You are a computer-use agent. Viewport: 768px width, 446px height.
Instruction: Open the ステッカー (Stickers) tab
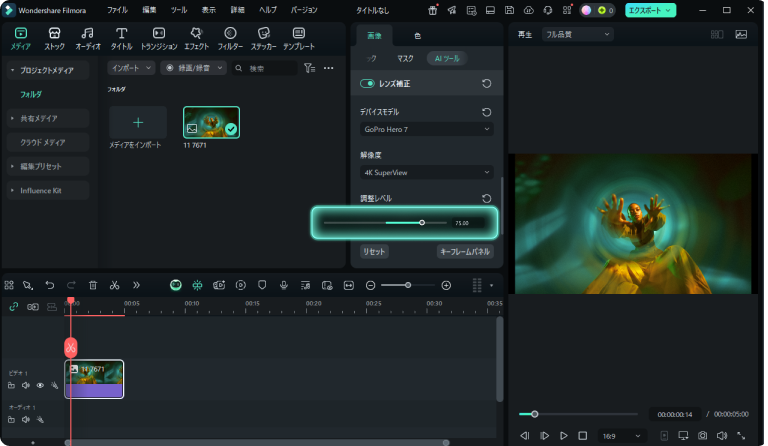click(x=264, y=39)
